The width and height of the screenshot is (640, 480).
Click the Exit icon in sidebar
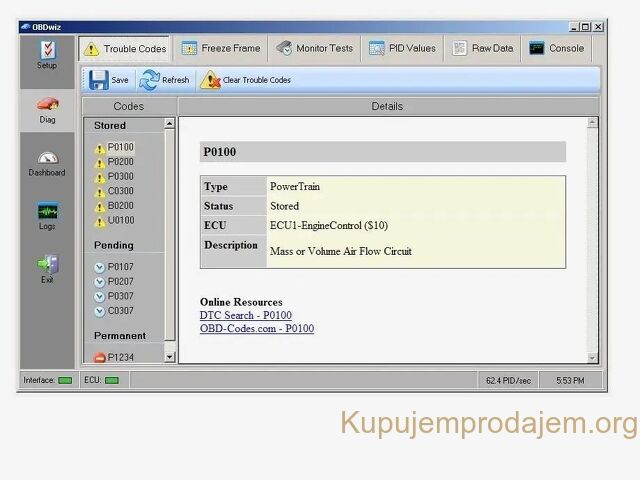point(47,269)
